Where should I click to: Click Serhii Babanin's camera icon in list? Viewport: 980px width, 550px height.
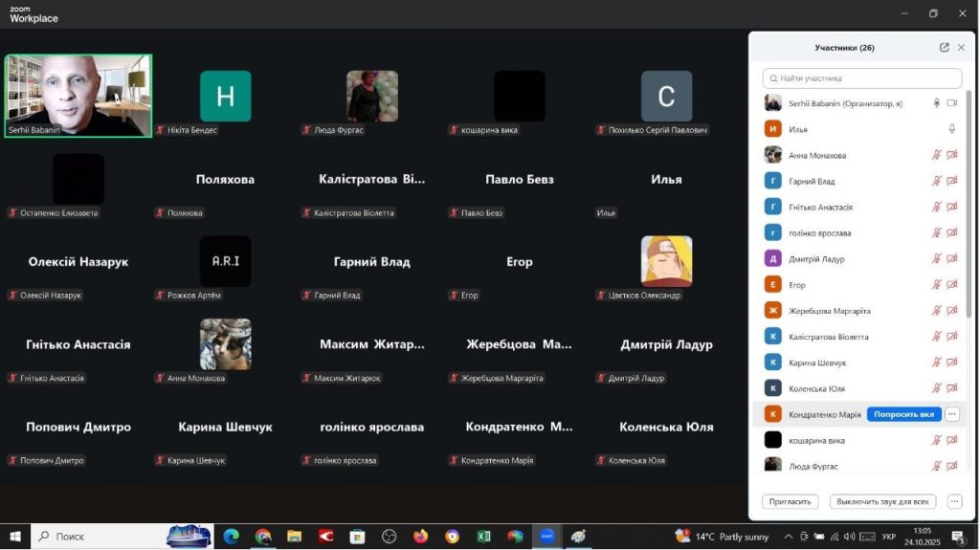[x=951, y=103]
